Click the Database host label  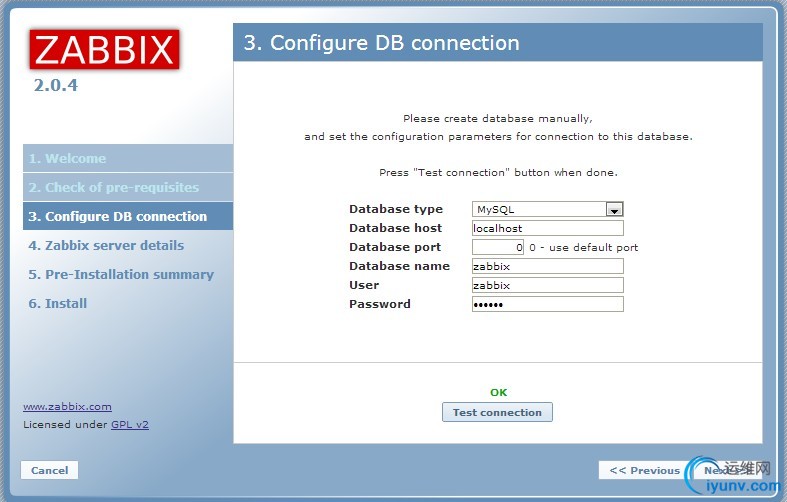(396, 228)
